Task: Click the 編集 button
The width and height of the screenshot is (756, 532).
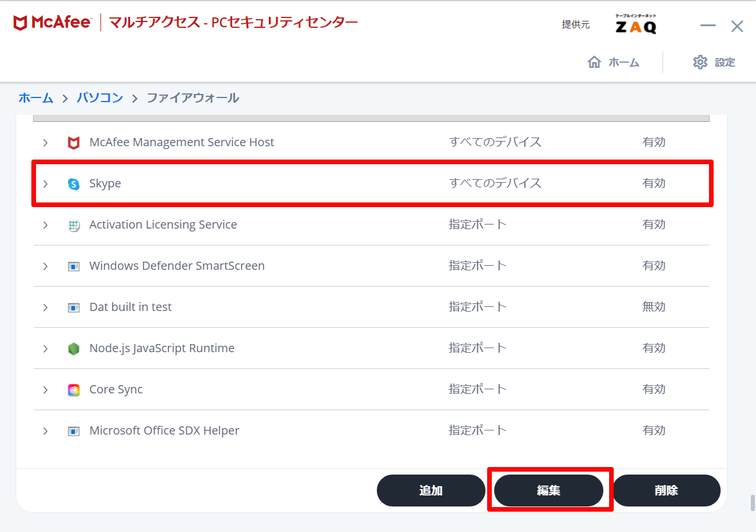Action: 549,490
